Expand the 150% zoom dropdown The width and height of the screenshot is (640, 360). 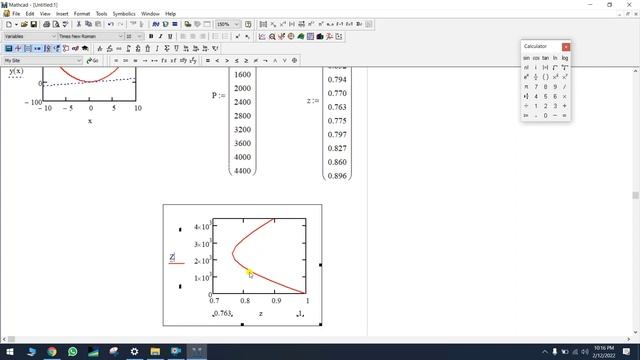[236, 24]
